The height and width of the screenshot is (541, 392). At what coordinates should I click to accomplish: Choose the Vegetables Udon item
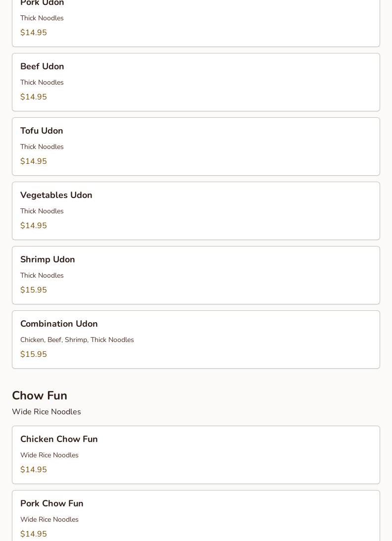[x=196, y=211]
